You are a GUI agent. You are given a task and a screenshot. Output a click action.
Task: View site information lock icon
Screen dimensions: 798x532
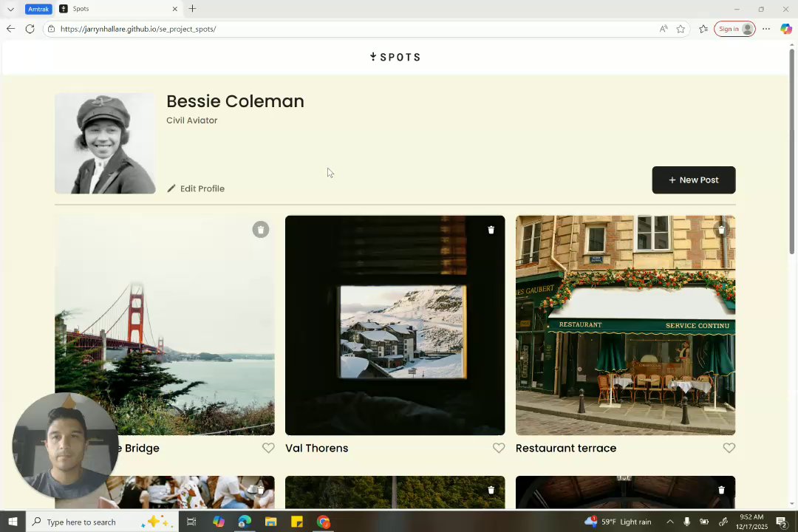(52, 29)
